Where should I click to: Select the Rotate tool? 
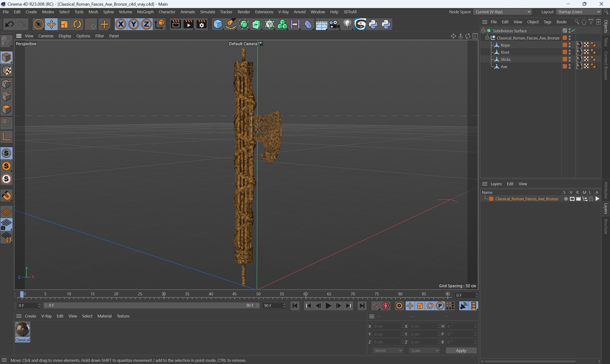coord(77,24)
